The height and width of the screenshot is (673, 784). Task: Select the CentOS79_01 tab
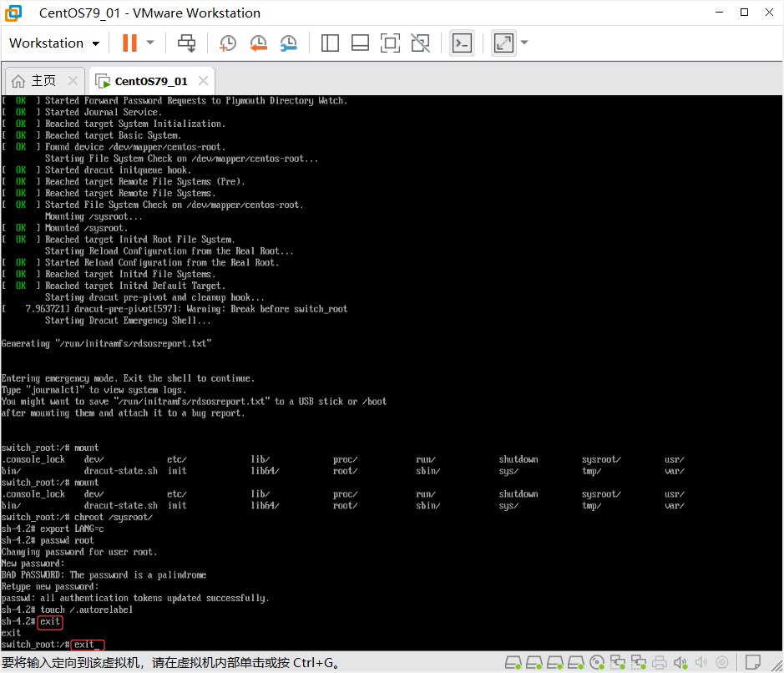tap(151, 81)
